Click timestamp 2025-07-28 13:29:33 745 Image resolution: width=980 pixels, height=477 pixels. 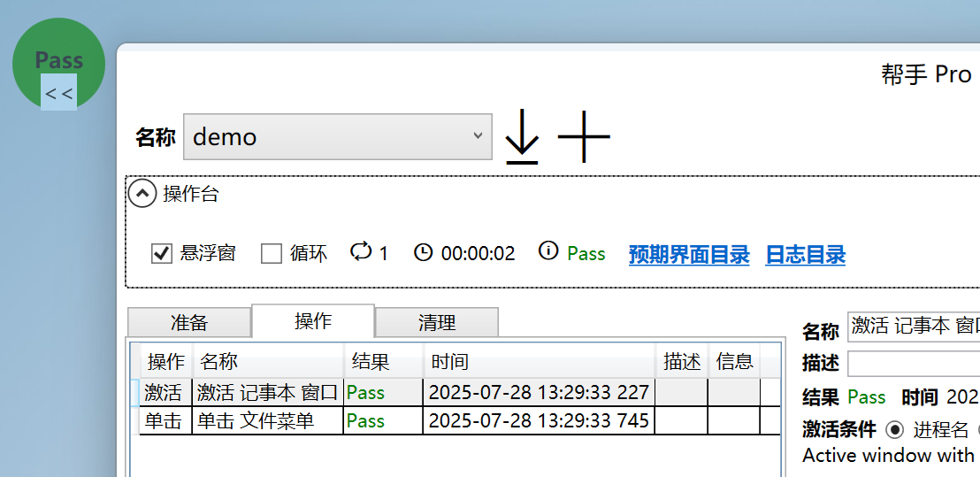(x=539, y=420)
